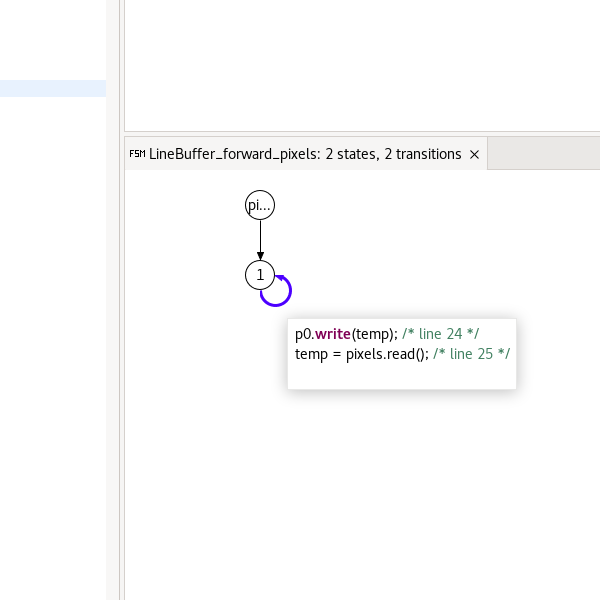The width and height of the screenshot is (600, 600).
Task: Click inside the empty upper editor pane
Action: [x=360, y=60]
